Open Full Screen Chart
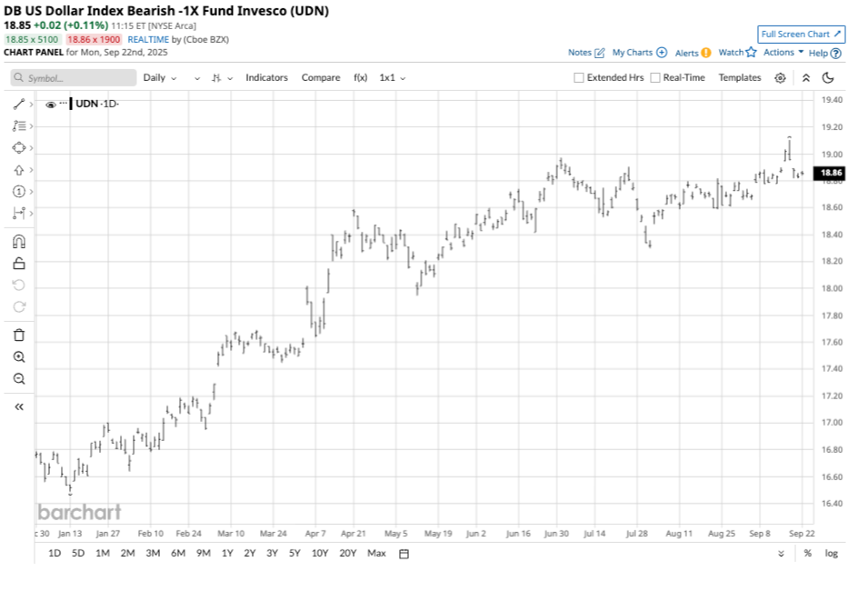The image size is (868, 602). coord(801,35)
